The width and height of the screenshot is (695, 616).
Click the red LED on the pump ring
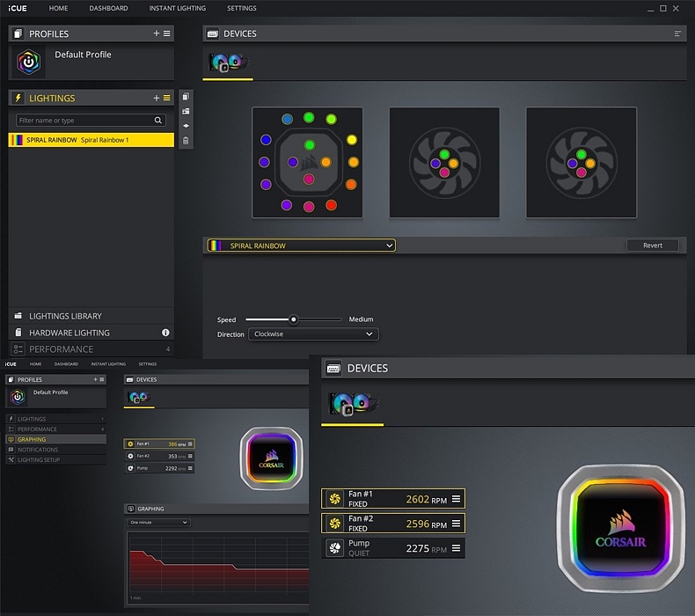point(331,205)
